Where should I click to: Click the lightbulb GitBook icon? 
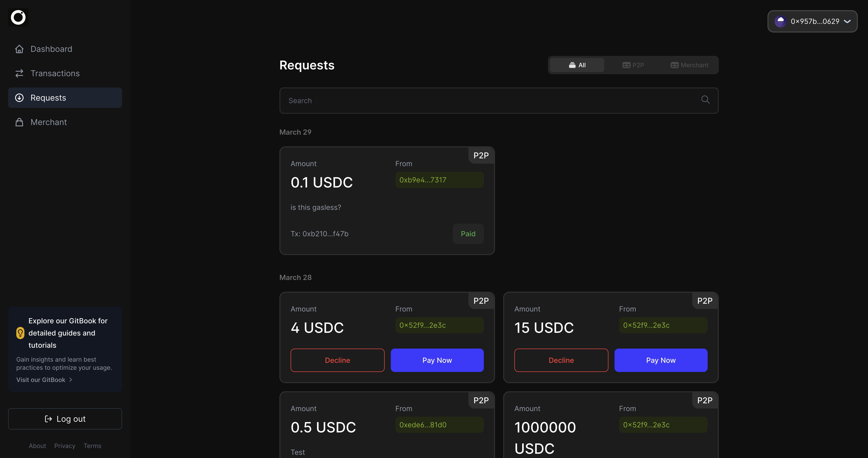(20, 333)
